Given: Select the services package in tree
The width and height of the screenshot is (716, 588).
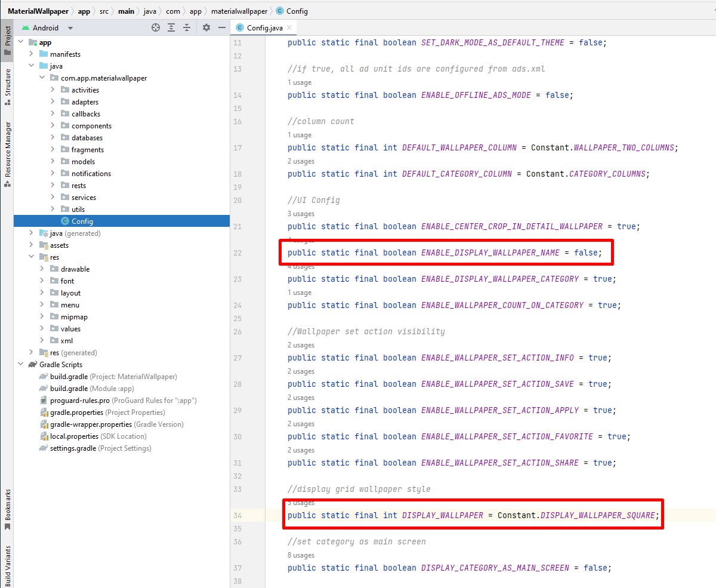Looking at the screenshot, I should pyautogui.click(x=84, y=198).
